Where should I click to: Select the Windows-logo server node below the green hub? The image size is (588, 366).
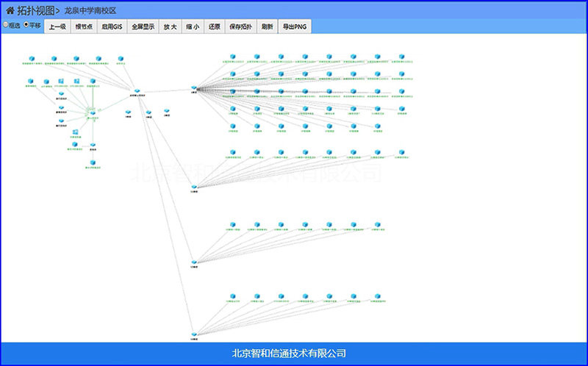[76, 132]
